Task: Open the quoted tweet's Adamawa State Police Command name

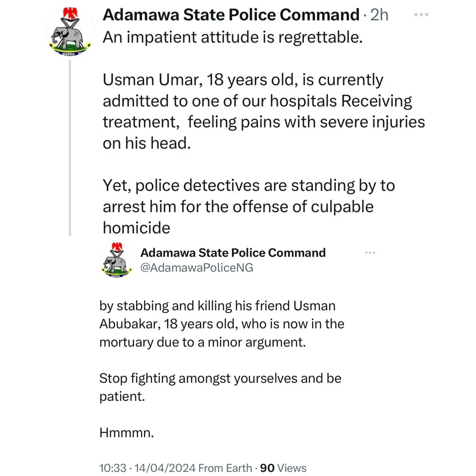Action: pos(233,253)
